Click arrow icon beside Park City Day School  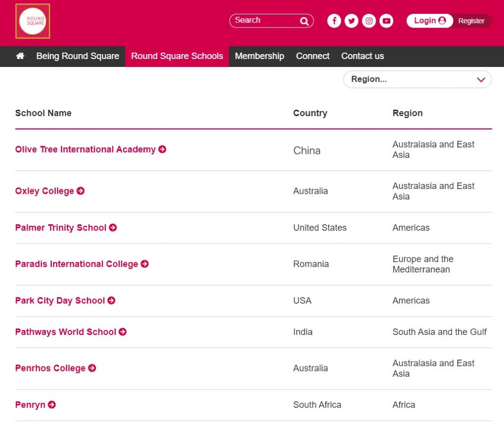coord(111,301)
